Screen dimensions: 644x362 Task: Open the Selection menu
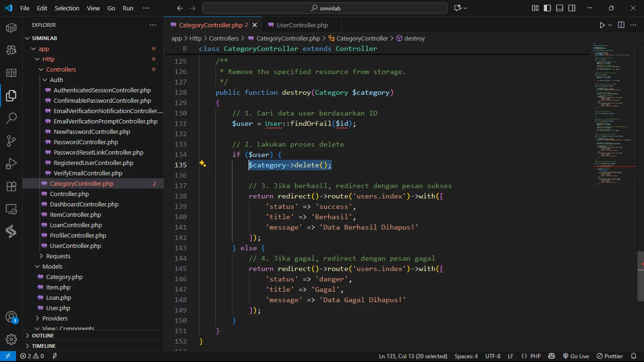click(x=67, y=8)
